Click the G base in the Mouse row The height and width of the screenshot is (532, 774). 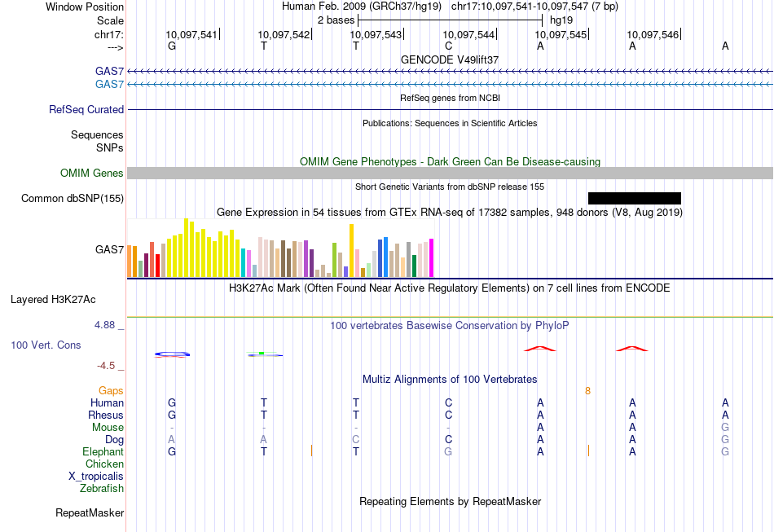(725, 427)
